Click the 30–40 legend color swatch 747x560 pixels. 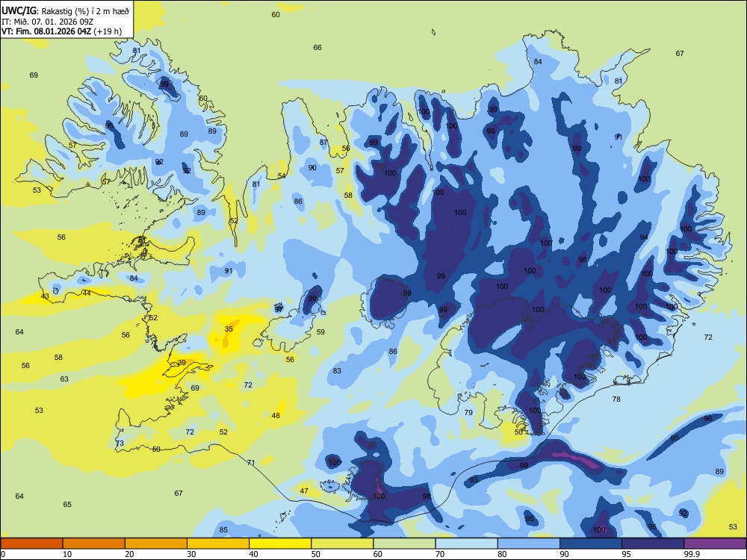(218, 544)
